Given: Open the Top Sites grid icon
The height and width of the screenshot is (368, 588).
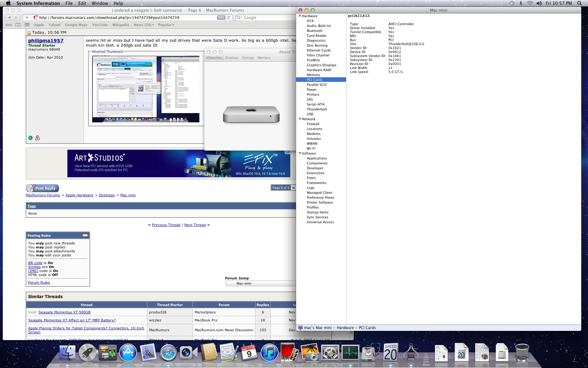Looking at the screenshot, I should coord(27,25).
